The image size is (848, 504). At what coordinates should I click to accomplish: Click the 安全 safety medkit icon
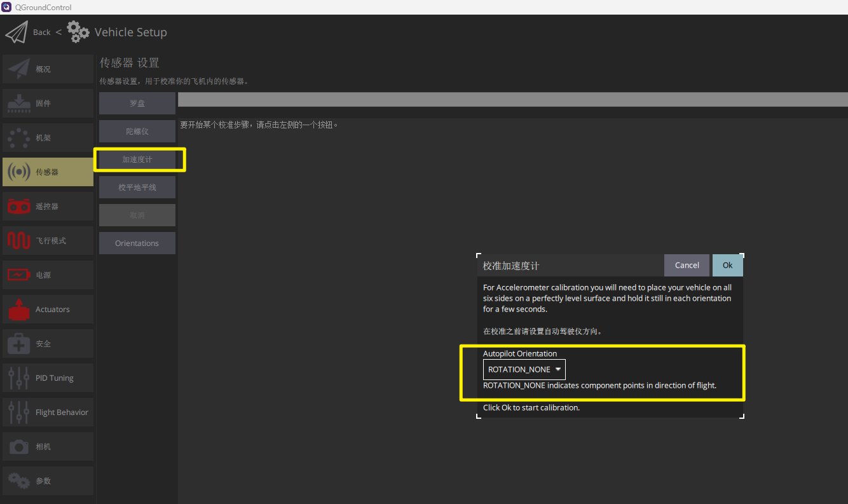(x=19, y=344)
